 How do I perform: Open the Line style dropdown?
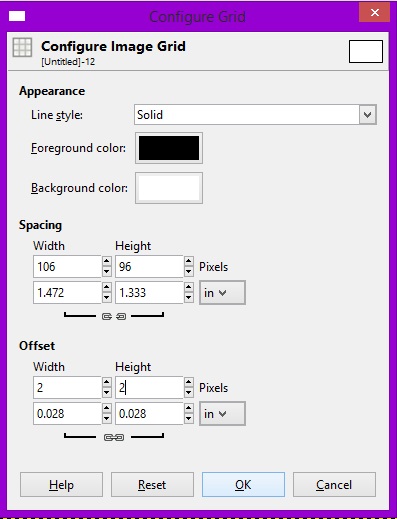point(255,115)
